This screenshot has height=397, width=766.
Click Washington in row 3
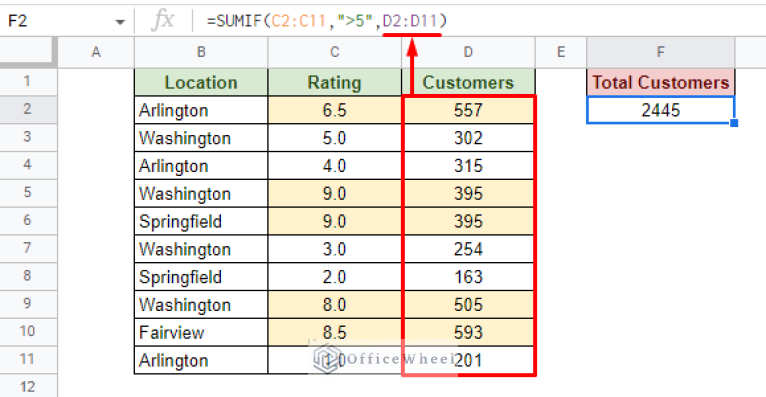pyautogui.click(x=201, y=138)
